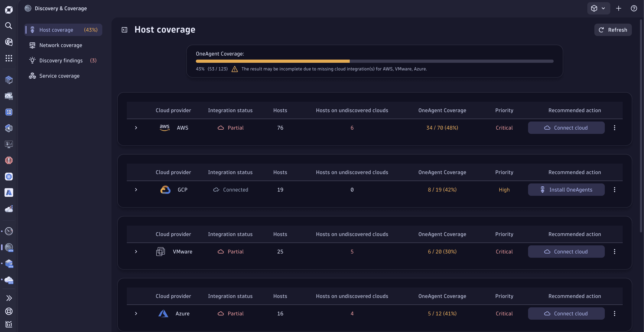Select Service coverage in sidebar

(x=63, y=76)
